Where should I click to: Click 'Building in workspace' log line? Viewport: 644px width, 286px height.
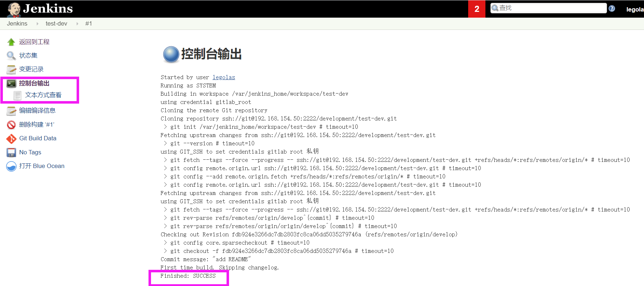click(x=254, y=94)
